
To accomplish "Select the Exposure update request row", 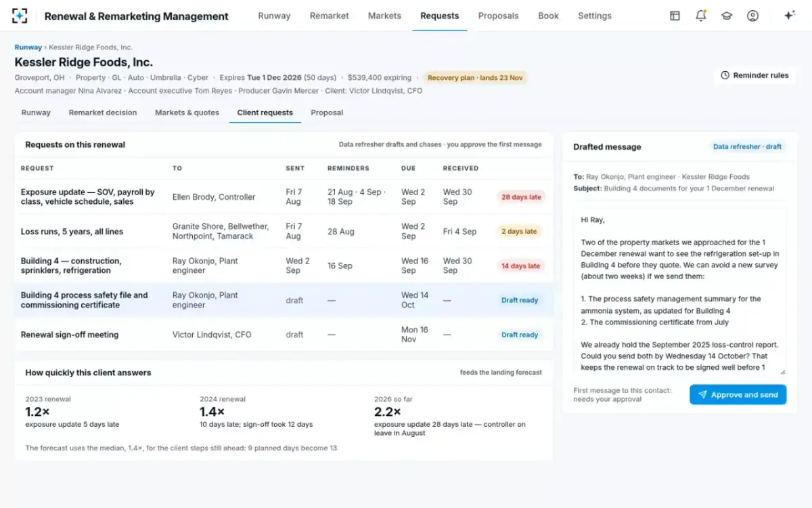I will pos(284,197).
